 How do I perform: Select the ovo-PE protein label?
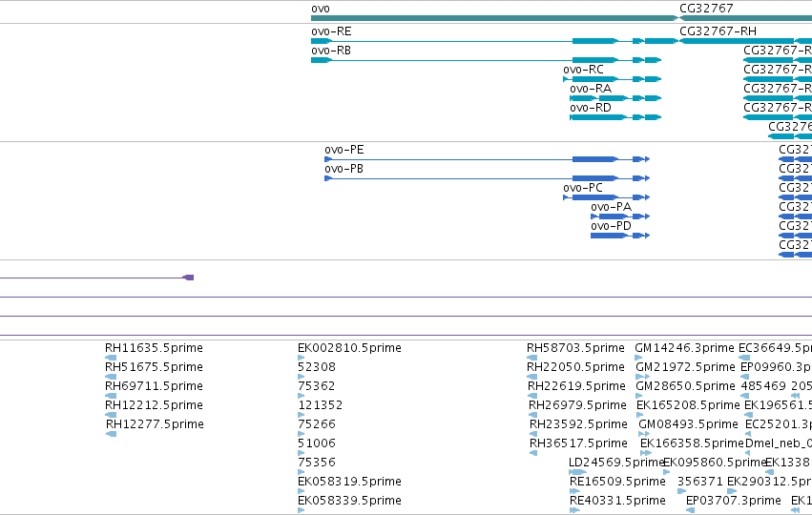pyautogui.click(x=344, y=150)
